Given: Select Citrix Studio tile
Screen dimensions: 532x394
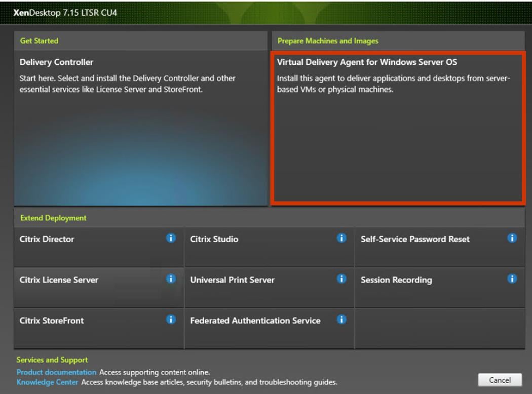Looking at the screenshot, I should 270,247.
